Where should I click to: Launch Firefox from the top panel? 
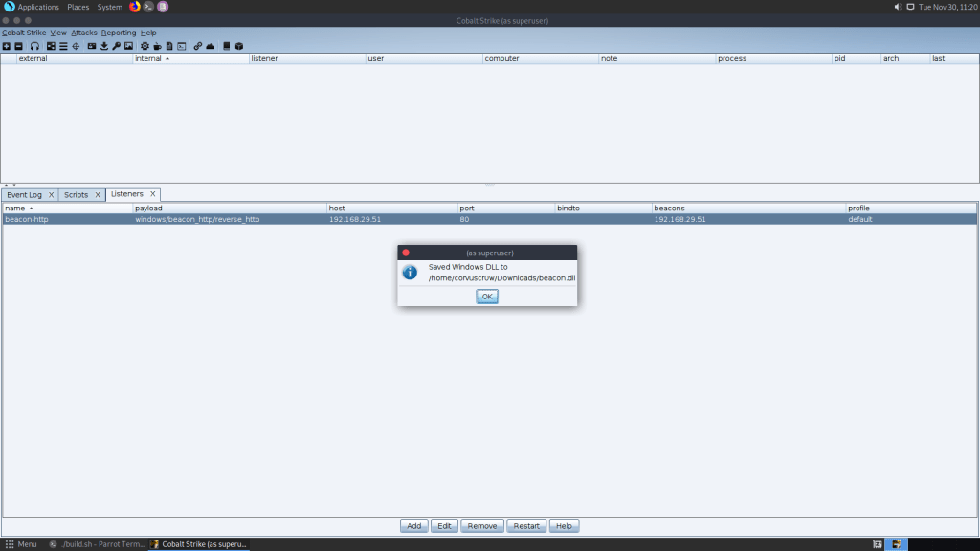(134, 7)
